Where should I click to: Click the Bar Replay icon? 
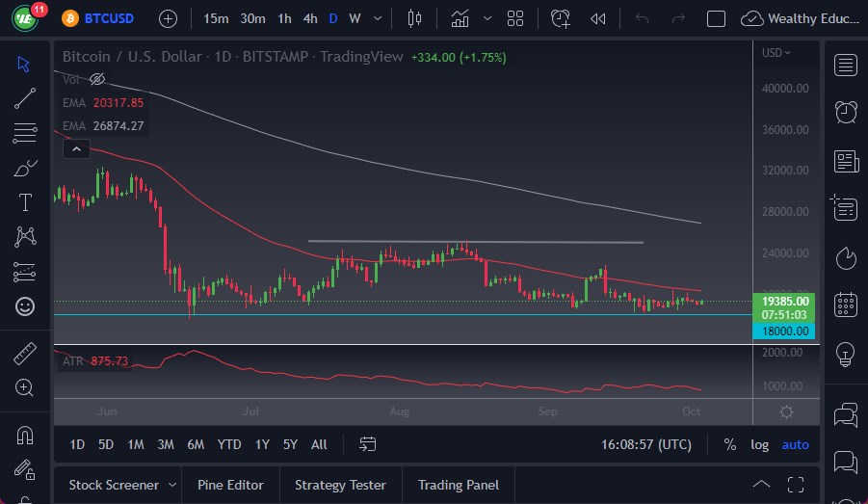point(598,18)
